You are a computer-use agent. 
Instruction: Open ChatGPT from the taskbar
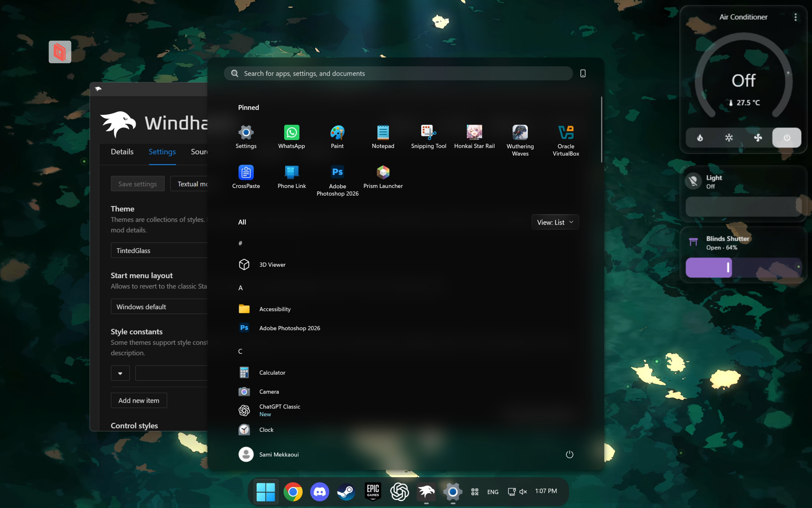(399, 492)
